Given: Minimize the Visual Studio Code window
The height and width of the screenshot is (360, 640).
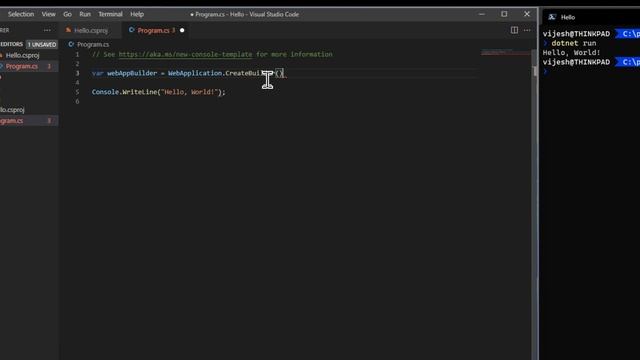Looking at the screenshot, I should click(482, 14).
